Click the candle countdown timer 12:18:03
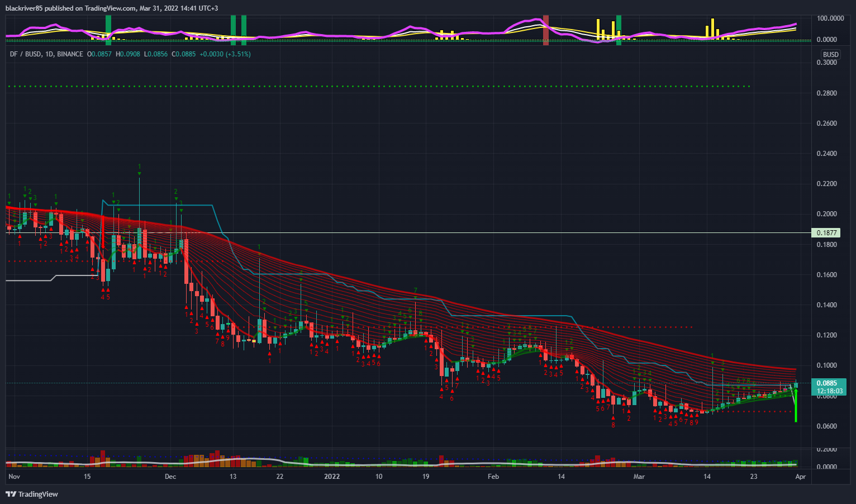 pyautogui.click(x=829, y=391)
